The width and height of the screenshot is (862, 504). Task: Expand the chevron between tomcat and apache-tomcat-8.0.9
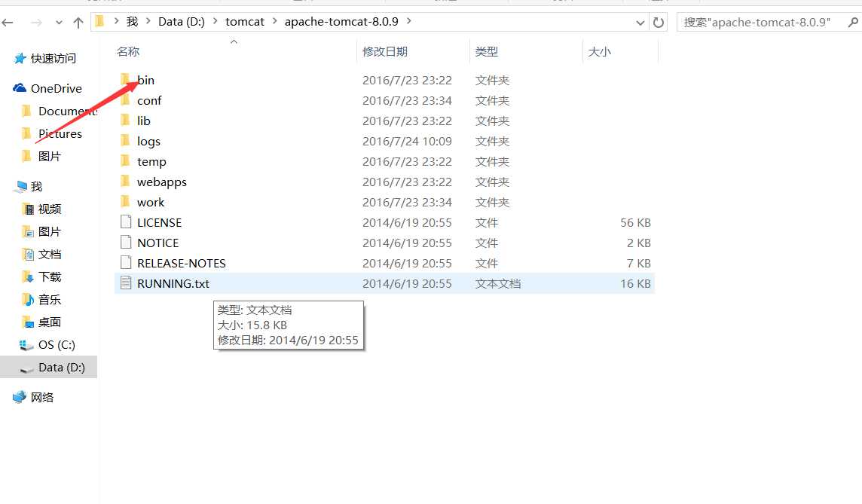point(274,21)
